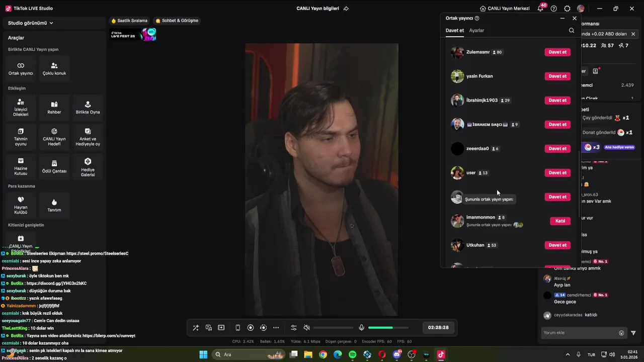Click the Ortak yayıncı info question mark

coord(477,18)
